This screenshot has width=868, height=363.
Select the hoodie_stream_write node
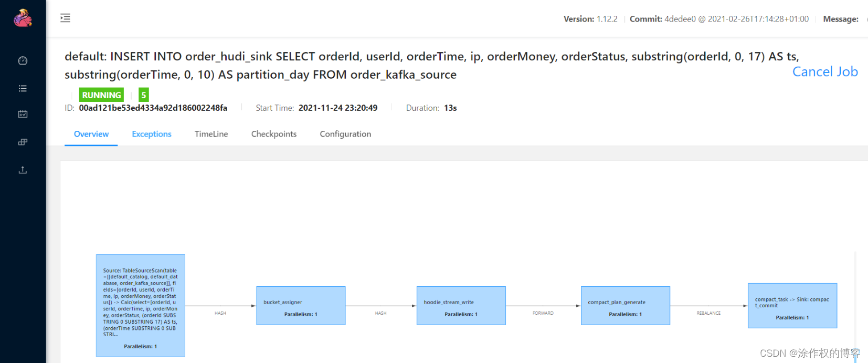pos(461,306)
